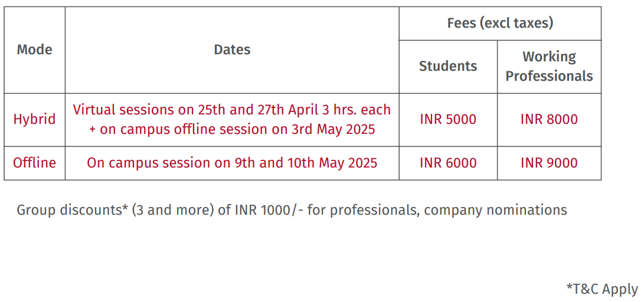
Task: Select the Hybrid mode cell
Action: click(34, 119)
